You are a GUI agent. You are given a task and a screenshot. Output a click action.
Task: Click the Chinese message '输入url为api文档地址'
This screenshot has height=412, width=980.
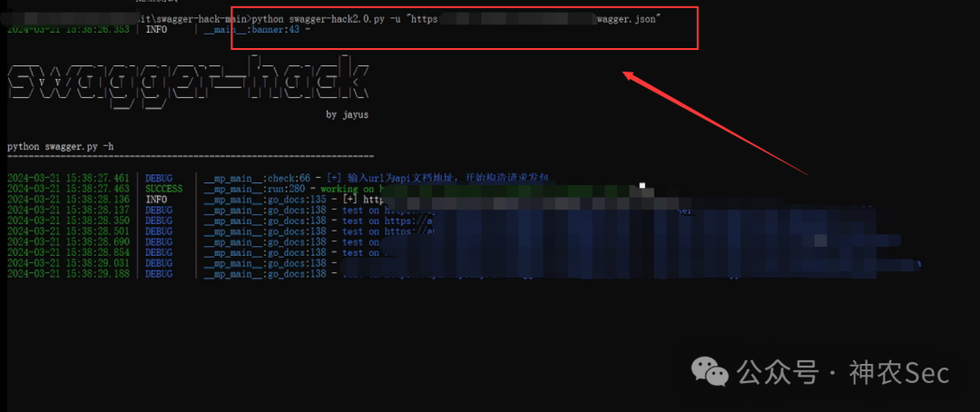click(x=405, y=178)
